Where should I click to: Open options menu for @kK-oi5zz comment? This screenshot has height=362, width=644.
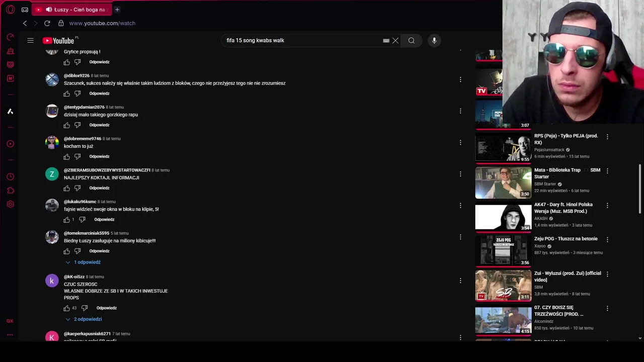(x=460, y=281)
